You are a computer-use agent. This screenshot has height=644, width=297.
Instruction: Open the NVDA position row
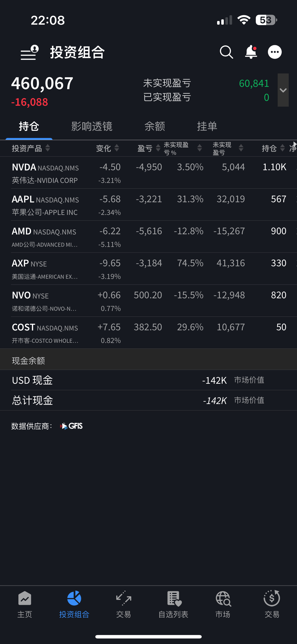tap(148, 173)
